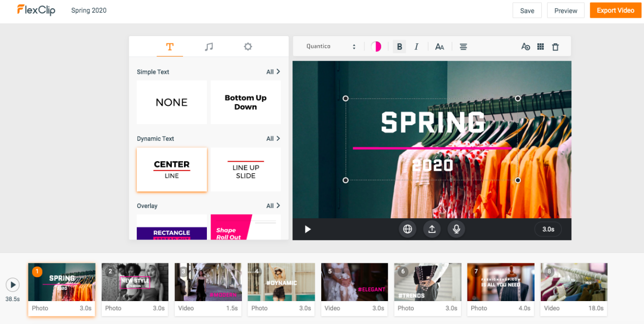Click the Export Video button
This screenshot has height=324, width=644.
[x=615, y=11]
